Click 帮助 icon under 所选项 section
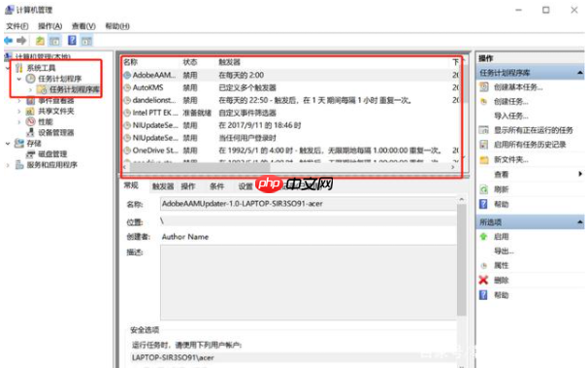This screenshot has width=588, height=368. (484, 295)
